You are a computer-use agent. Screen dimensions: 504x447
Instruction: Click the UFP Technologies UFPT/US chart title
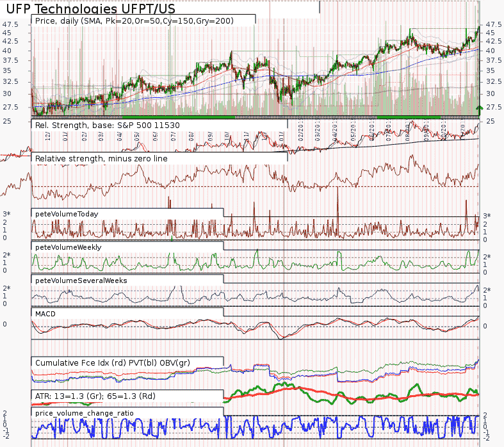click(x=91, y=9)
